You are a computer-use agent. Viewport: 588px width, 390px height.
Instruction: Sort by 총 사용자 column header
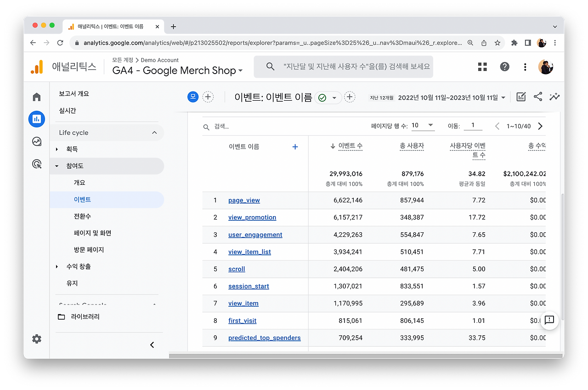click(x=412, y=146)
